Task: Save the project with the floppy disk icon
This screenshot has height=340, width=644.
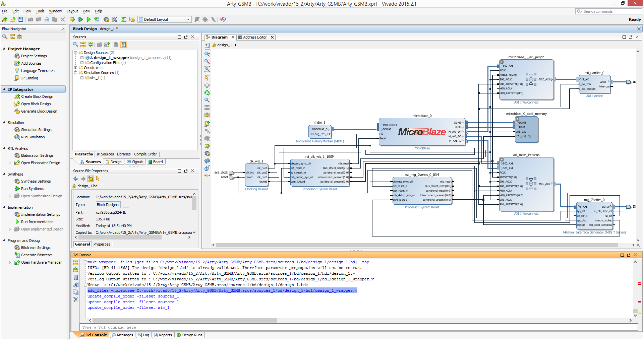Action: point(21,19)
